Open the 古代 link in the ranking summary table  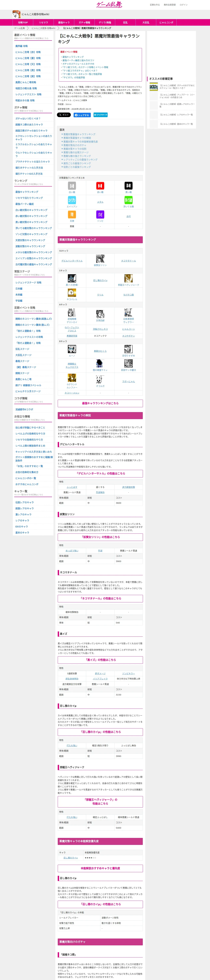coord(128,216)
